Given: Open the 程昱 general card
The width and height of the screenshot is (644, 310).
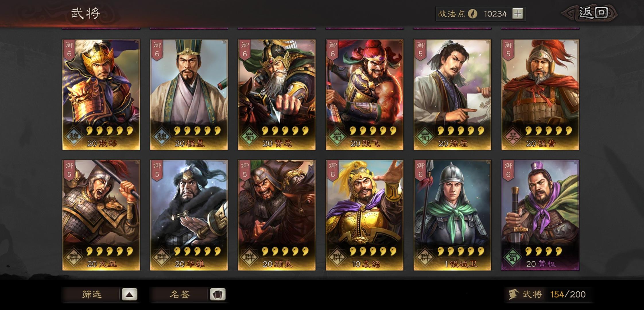Looking at the screenshot, I should point(189,95).
